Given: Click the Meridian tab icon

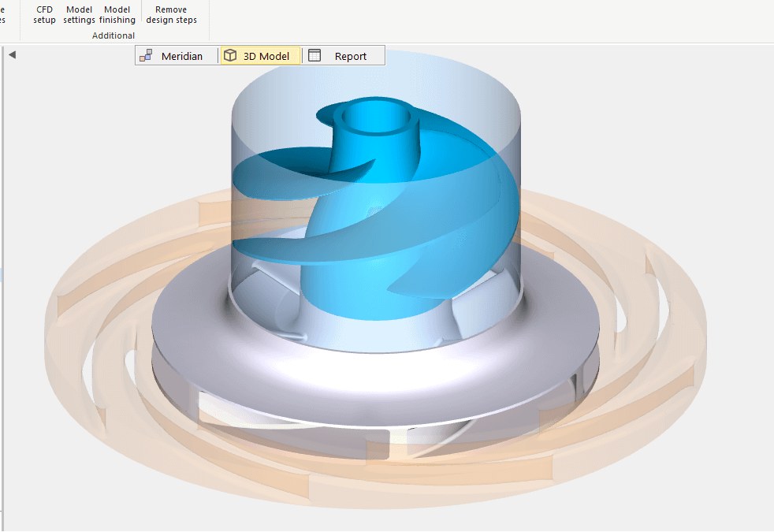Looking at the screenshot, I should click(x=146, y=56).
